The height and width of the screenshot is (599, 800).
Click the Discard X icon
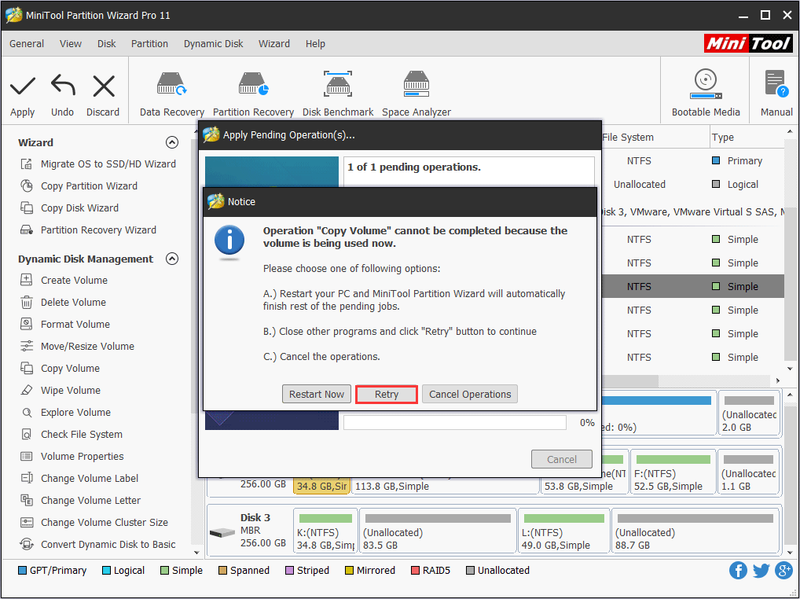[104, 86]
